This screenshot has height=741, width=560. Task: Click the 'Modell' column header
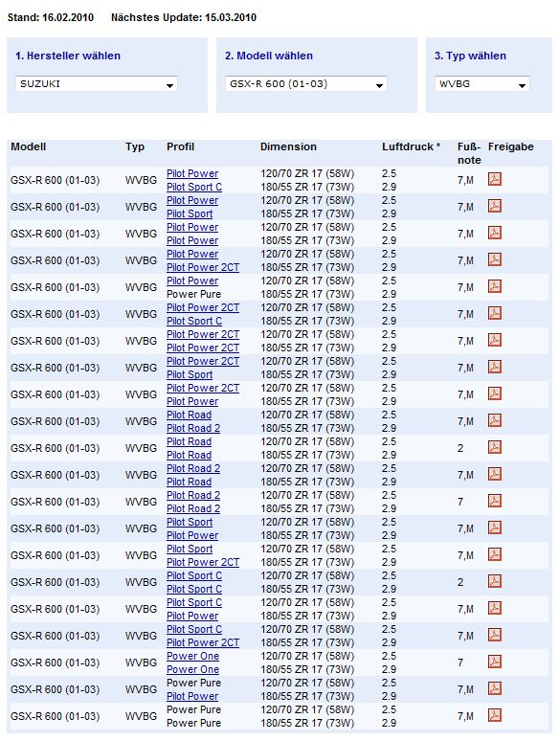coord(29,147)
